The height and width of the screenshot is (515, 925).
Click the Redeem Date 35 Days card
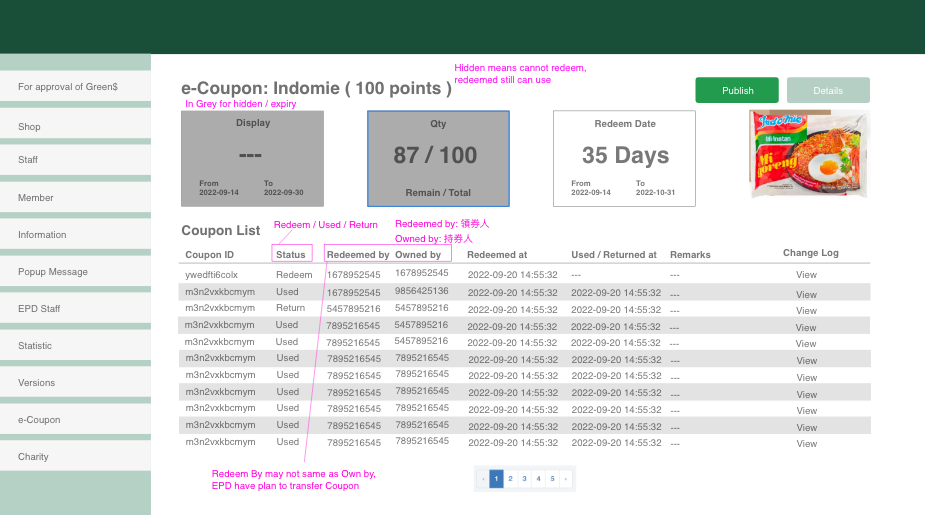coord(624,158)
